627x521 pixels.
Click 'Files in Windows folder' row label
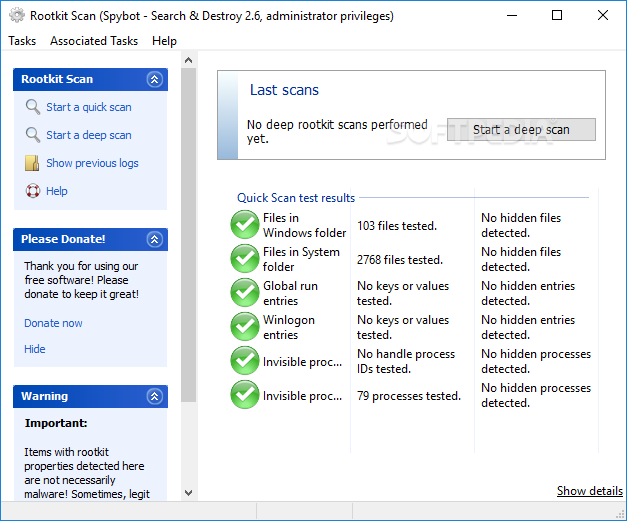coord(304,225)
